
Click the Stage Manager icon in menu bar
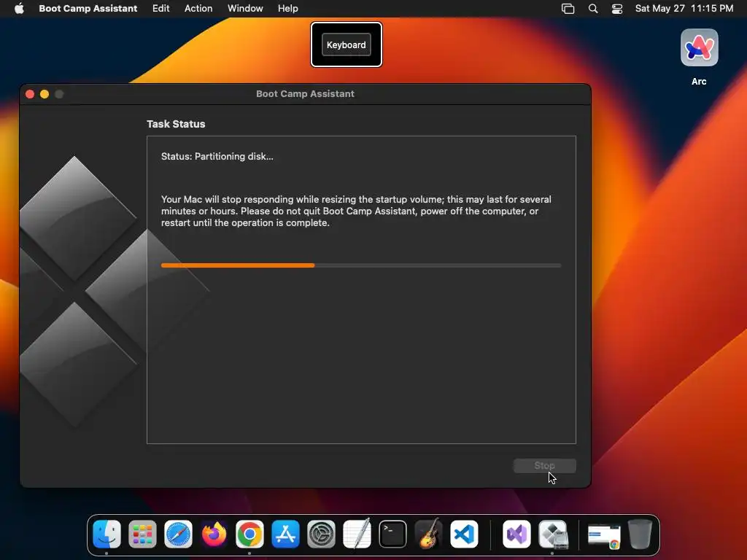pyautogui.click(x=568, y=9)
